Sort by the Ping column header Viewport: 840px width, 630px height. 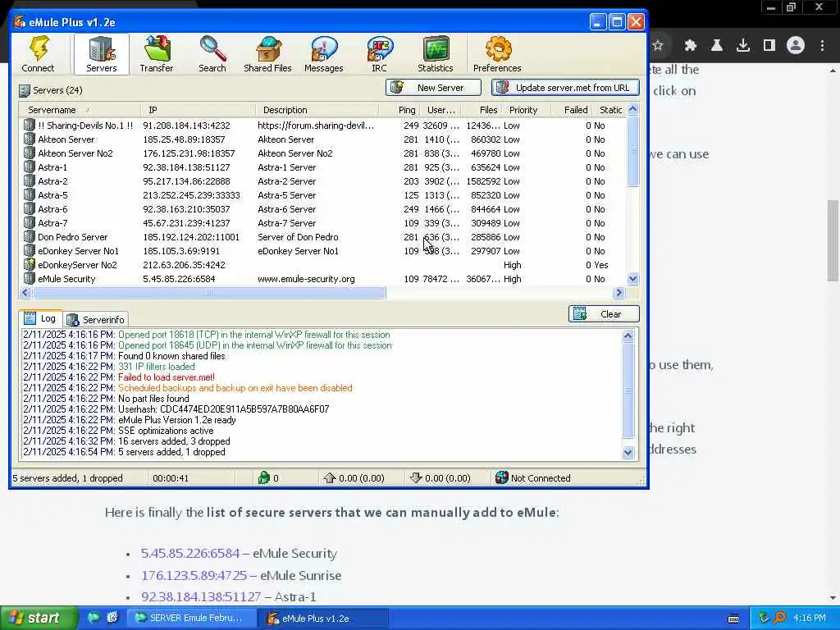click(399, 110)
